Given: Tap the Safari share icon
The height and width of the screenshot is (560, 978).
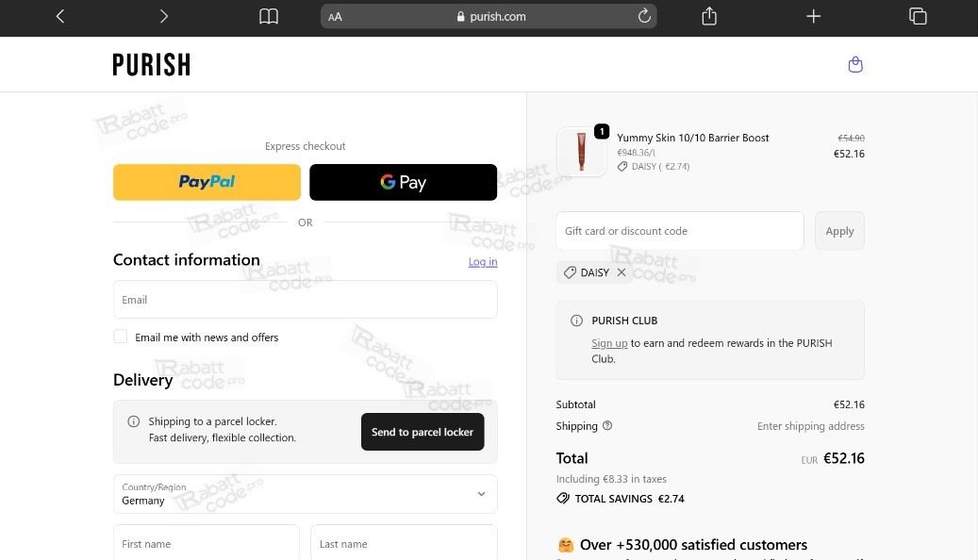Looking at the screenshot, I should point(709,16).
